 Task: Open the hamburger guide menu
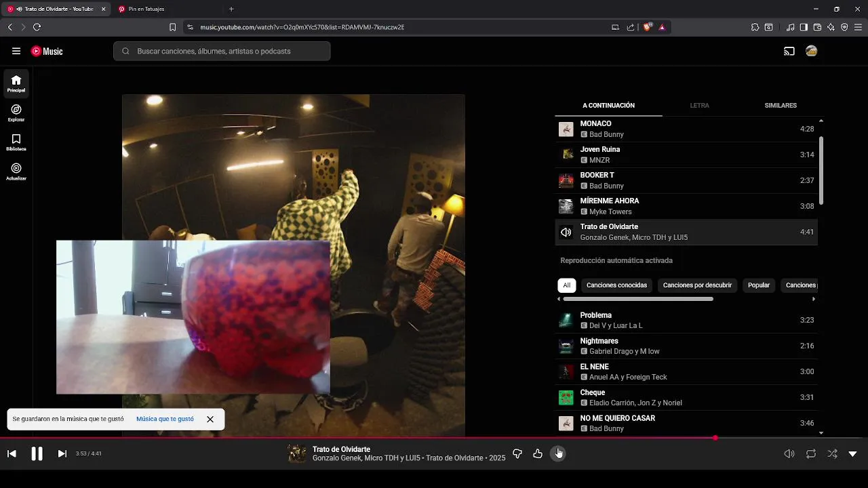16,51
